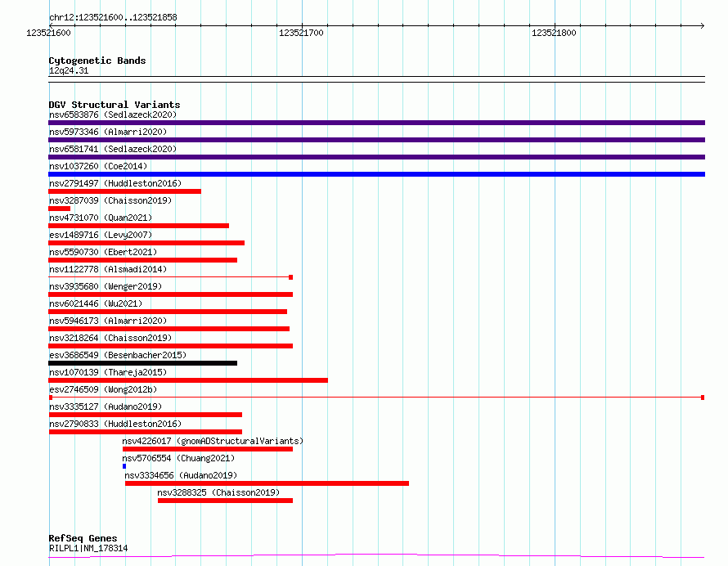This screenshot has width=728, height=566.
Task: Click the red nsv3288325 bar
Action: [225, 501]
